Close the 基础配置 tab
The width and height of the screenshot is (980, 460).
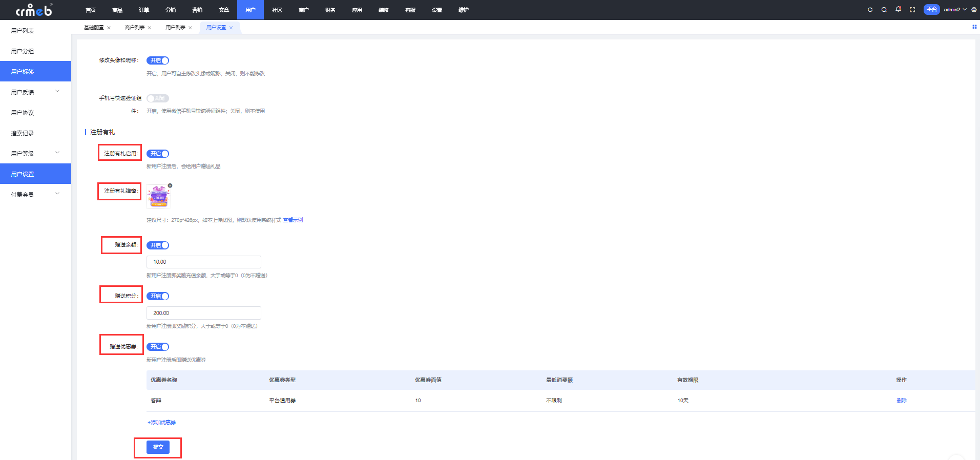pos(109,28)
